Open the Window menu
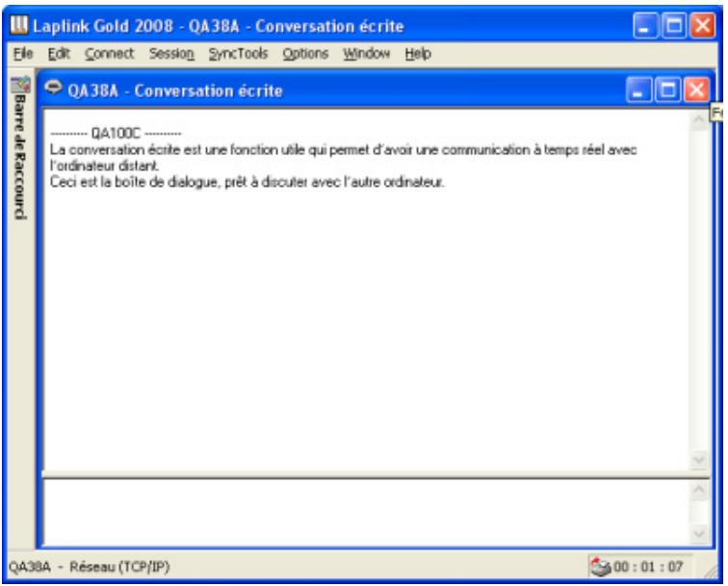This screenshot has height=586, width=728. (366, 54)
